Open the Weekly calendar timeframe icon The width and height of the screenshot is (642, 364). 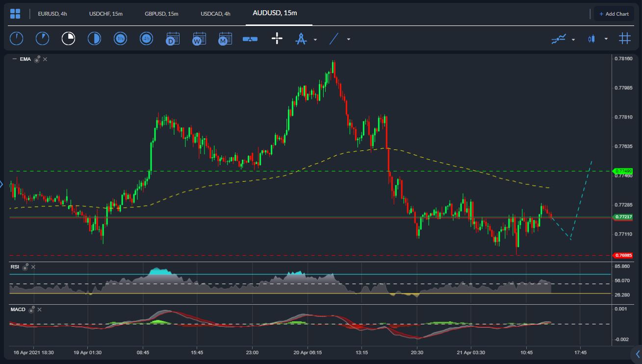click(198, 38)
